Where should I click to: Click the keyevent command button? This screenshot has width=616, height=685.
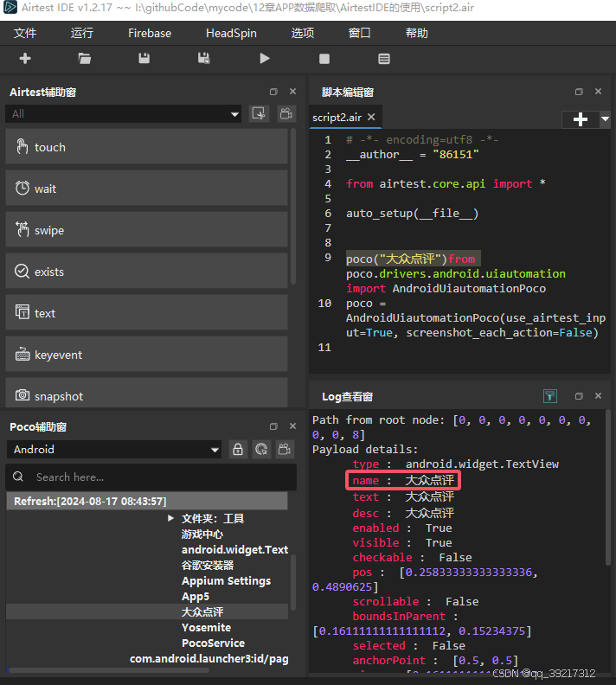pyautogui.click(x=146, y=355)
